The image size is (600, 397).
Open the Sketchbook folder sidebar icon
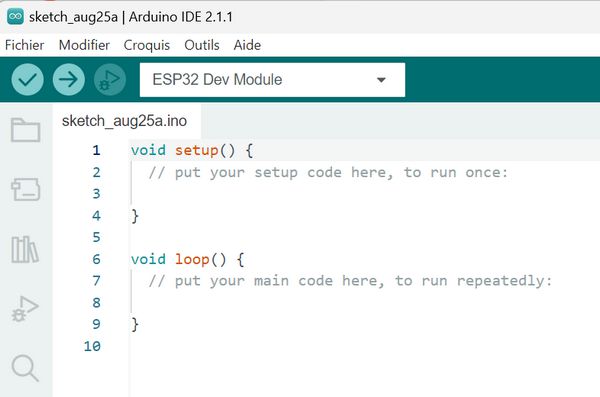point(26,130)
